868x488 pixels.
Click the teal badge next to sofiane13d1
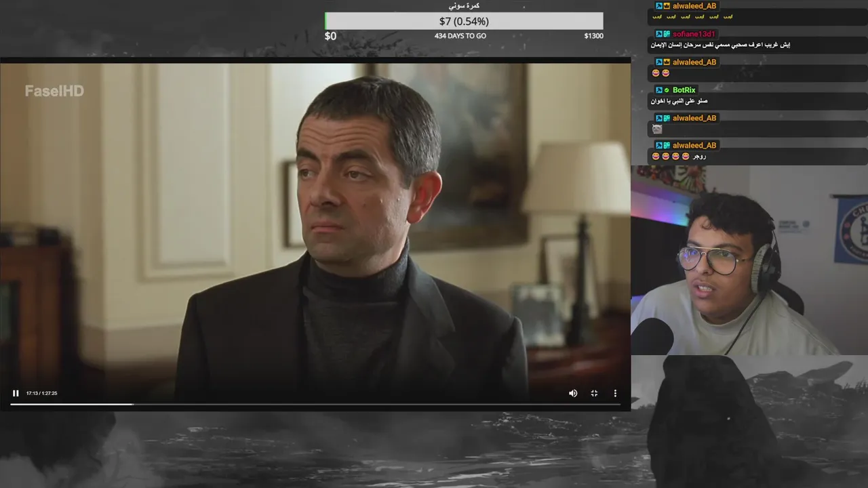(x=667, y=34)
